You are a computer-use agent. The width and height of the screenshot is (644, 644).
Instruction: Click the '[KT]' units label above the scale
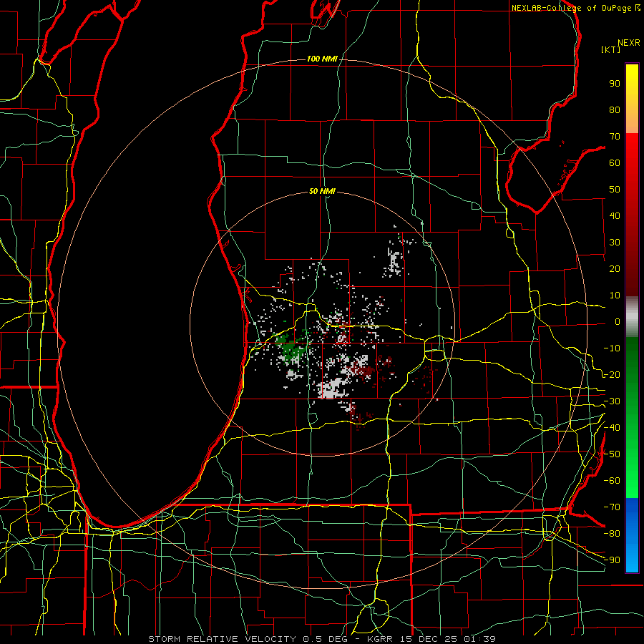coord(611,49)
